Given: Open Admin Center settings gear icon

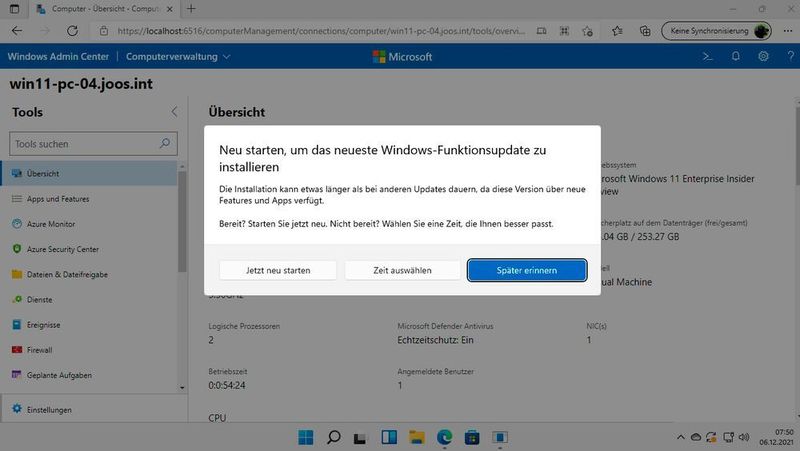Looking at the screenshot, I should point(763,57).
